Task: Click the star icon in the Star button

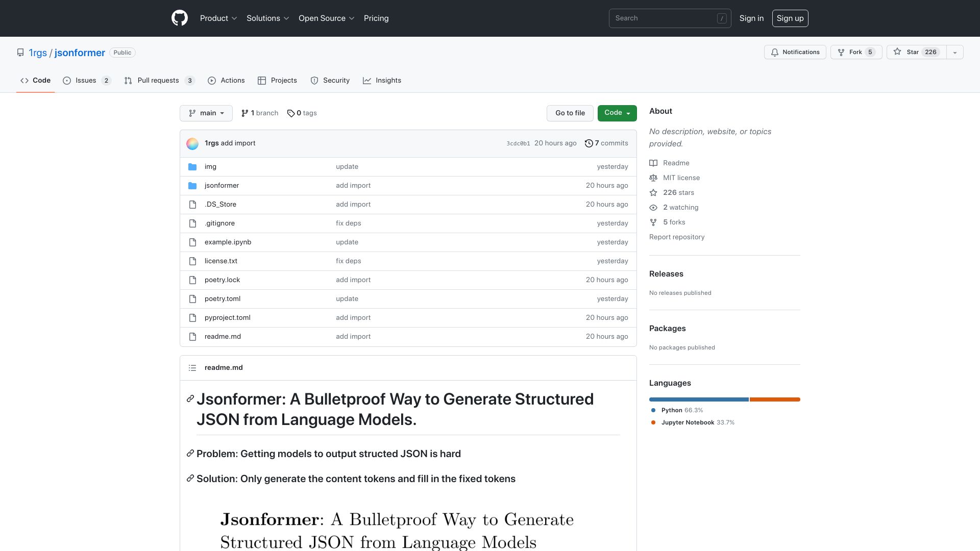Action: click(x=897, y=52)
